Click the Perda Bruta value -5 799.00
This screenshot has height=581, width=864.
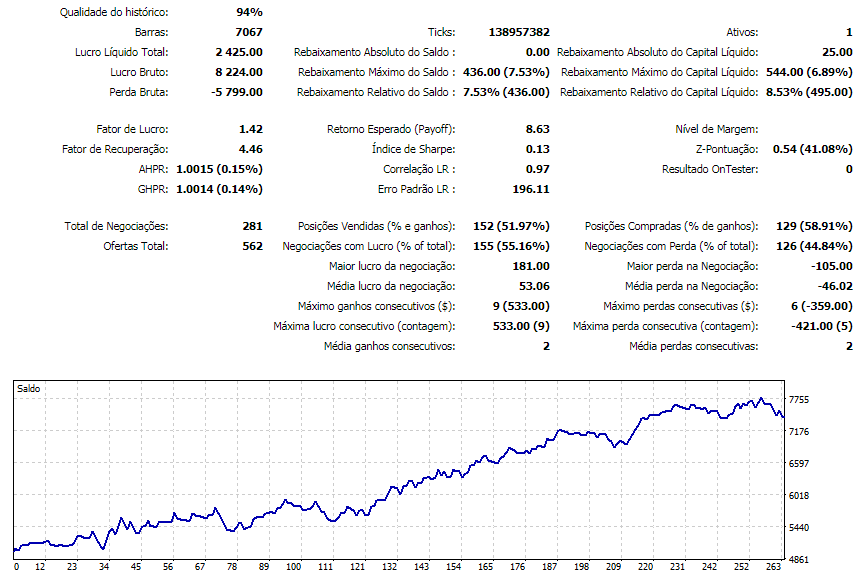[236, 92]
